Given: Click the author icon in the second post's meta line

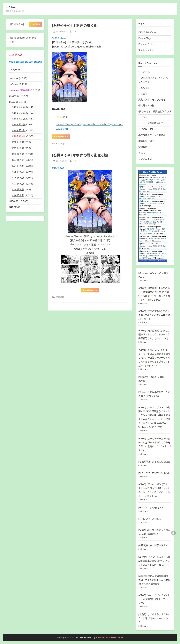Looking at the screenshot, I should coord(71,161).
